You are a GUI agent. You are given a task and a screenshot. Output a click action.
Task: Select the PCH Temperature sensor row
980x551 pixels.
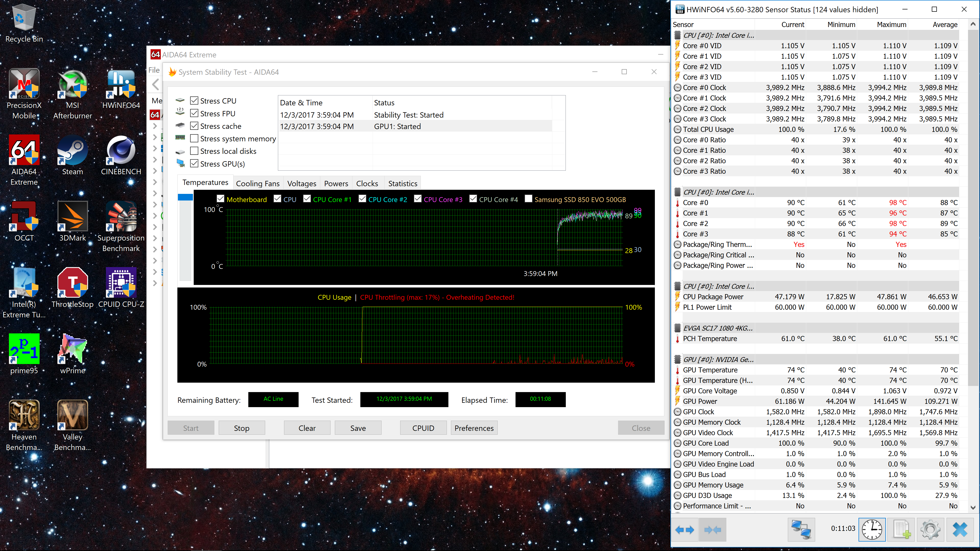(x=815, y=339)
